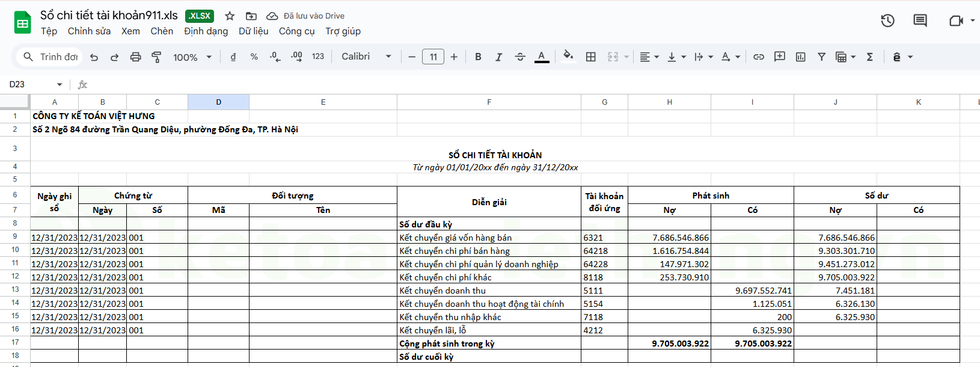Open text color picker
The width and height of the screenshot is (980, 367).
[542, 57]
